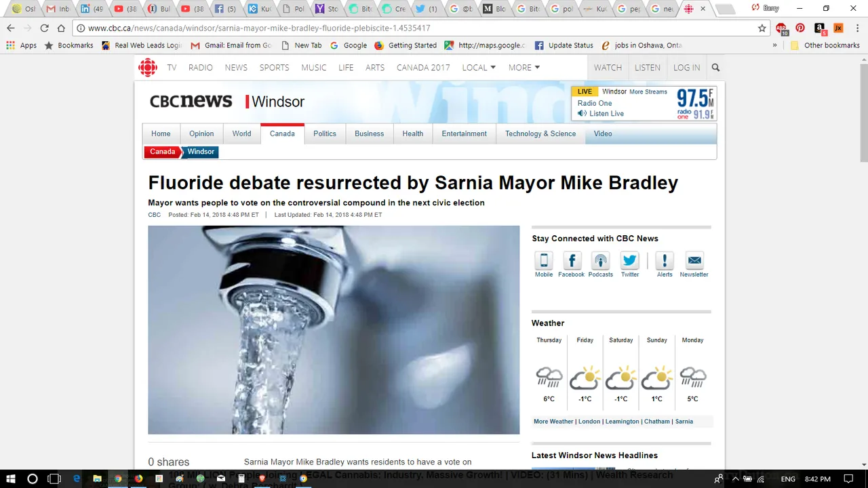The image size is (868, 488).
Task: Select the World news tab
Action: [241, 134]
